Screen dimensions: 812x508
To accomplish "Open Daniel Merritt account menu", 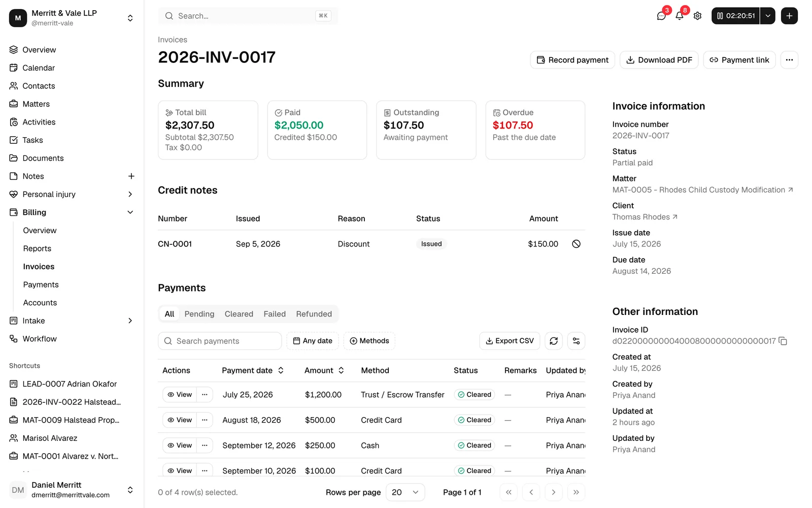I will coord(72,490).
